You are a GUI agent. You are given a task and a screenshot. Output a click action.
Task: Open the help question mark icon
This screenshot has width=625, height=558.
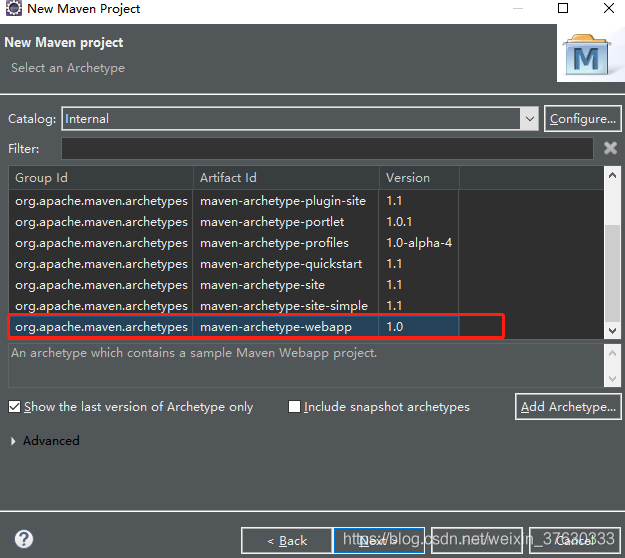click(x=24, y=539)
